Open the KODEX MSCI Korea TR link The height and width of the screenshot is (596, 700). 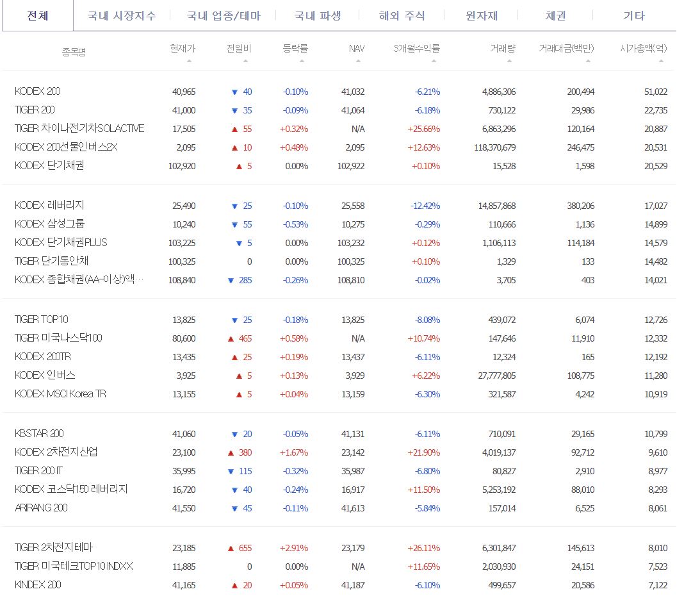60,393
